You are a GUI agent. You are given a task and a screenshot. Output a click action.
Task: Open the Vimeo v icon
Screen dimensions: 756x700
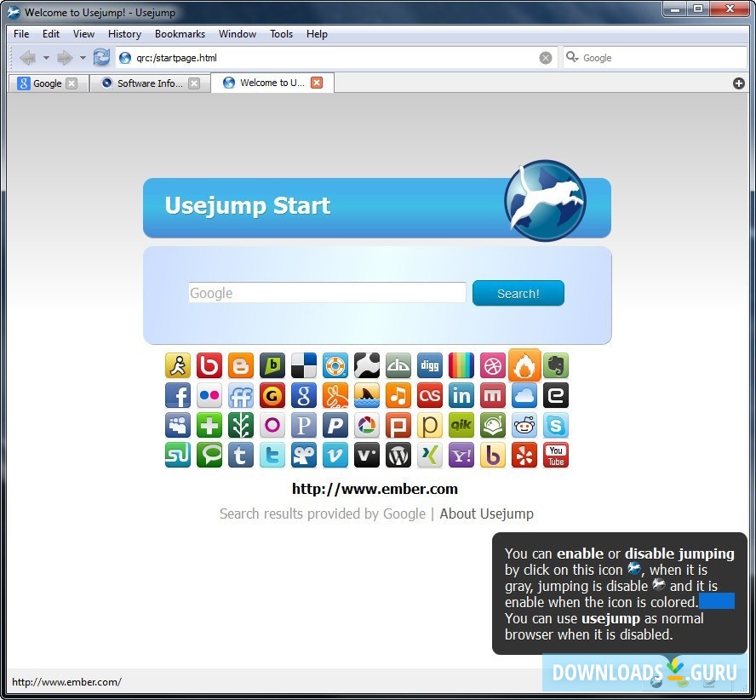coord(335,455)
